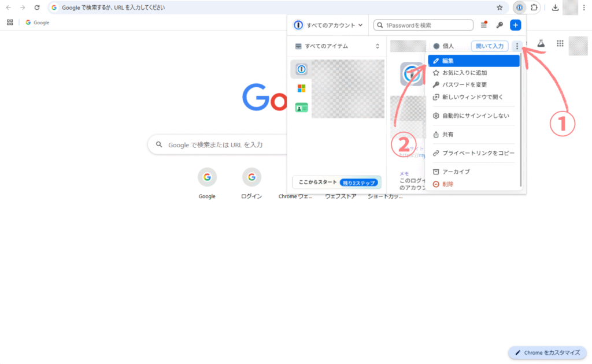Viewport: 592px width, 364px height.
Task: Choose 自動的にサインインしない option
Action: [x=474, y=116]
